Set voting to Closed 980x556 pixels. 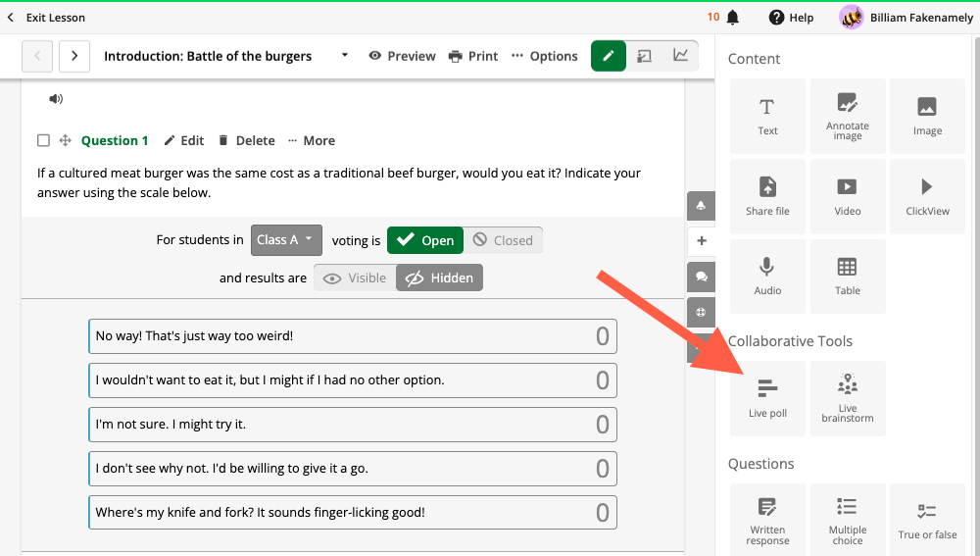click(503, 240)
